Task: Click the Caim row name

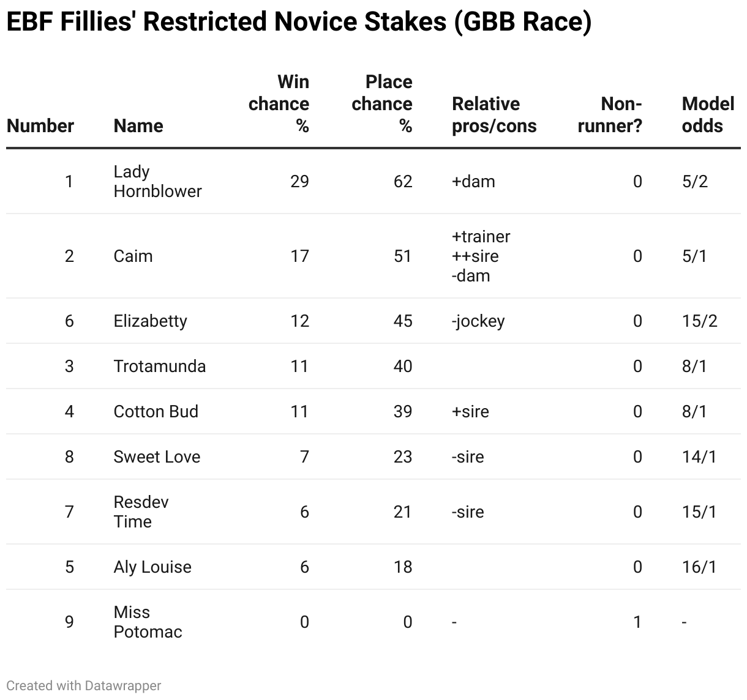Action: [133, 256]
